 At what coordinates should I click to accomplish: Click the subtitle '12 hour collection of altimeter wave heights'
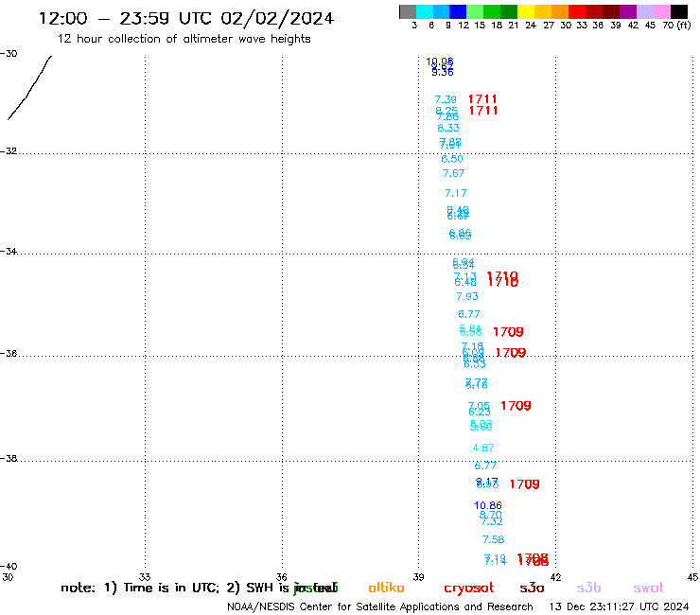pos(184,39)
